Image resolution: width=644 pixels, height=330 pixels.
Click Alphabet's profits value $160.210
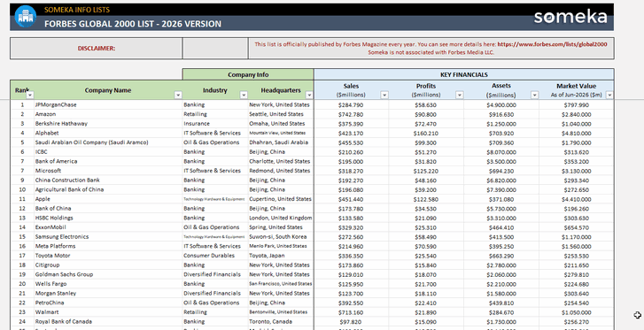[426, 133]
